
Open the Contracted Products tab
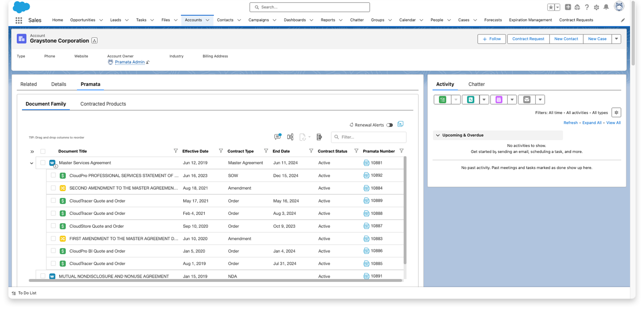pyautogui.click(x=103, y=104)
